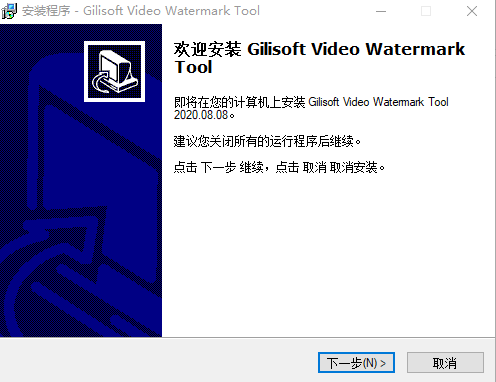The width and height of the screenshot is (496, 382).
Task: Minimize the installer window
Action: point(381,11)
